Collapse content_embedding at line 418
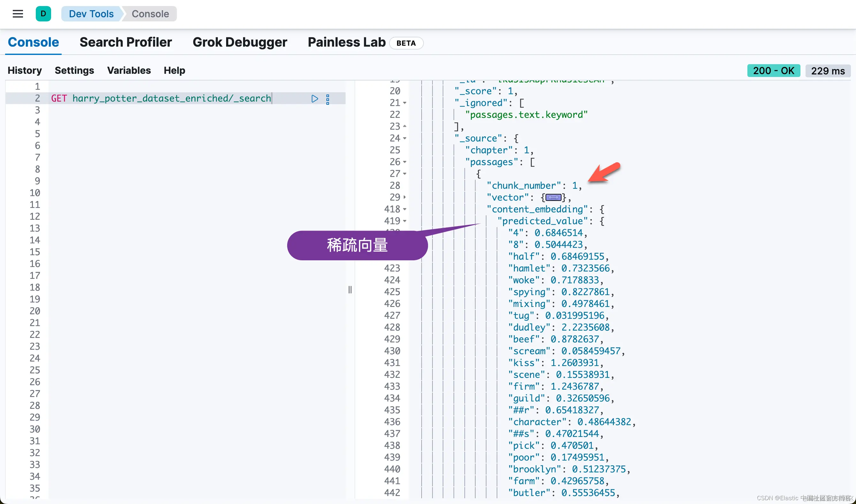Screen dimensions: 856x504 coord(405,209)
